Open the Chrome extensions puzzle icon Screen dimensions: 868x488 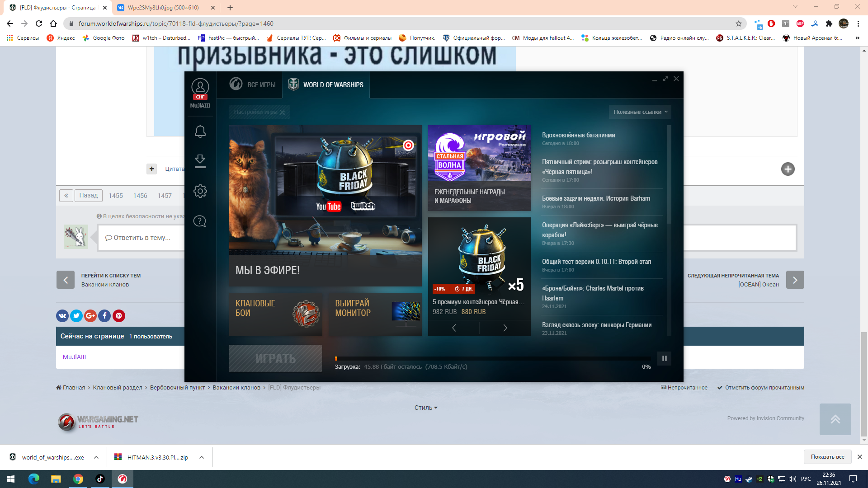click(x=829, y=23)
